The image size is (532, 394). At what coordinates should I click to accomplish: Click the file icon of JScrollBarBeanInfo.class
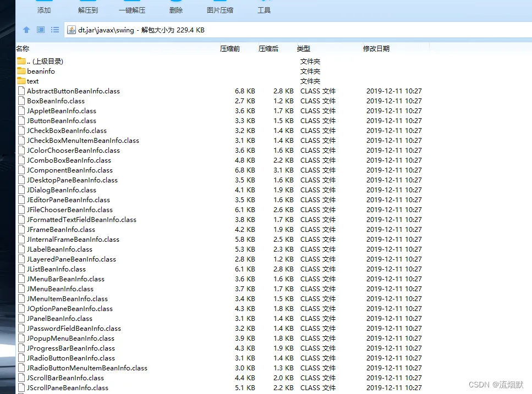[x=21, y=378]
